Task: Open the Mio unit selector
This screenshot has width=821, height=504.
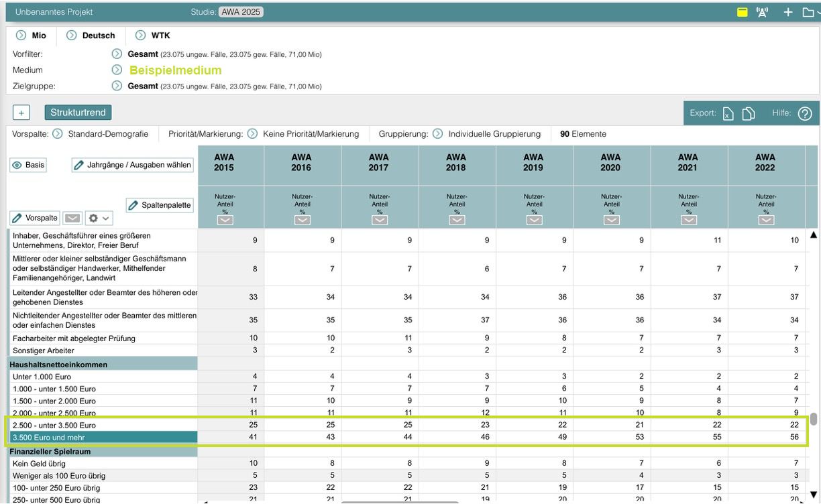Action: click(31, 36)
